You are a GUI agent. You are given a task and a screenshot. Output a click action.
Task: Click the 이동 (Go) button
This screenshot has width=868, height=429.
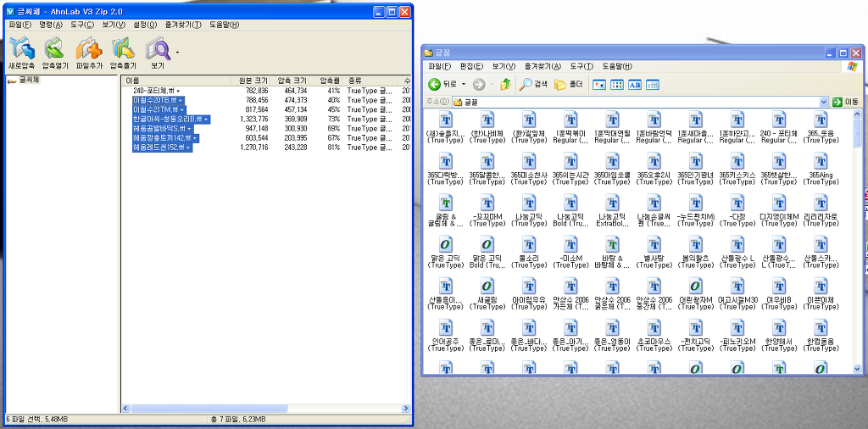(845, 102)
